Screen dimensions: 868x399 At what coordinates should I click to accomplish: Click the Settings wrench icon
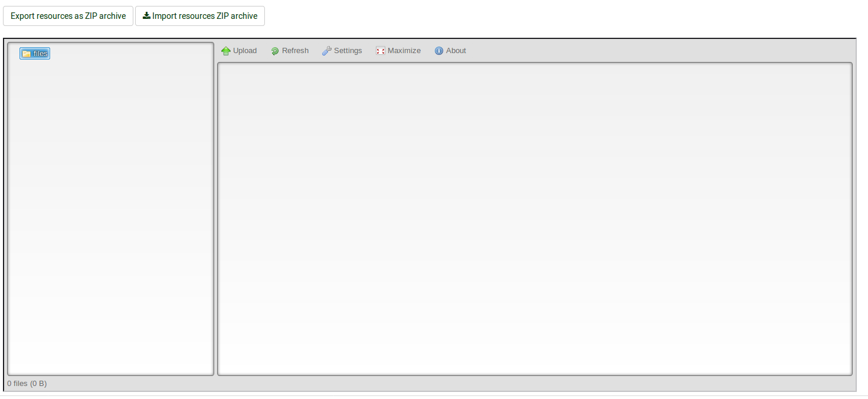pyautogui.click(x=326, y=51)
